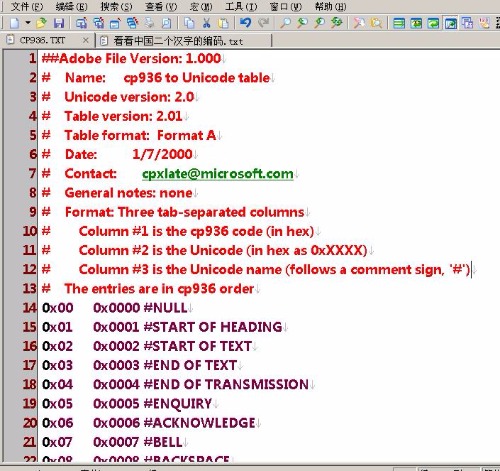Screen dimensions: 500x471
Task: Close the CP936.TXT tab with its X
Action: click(x=86, y=40)
